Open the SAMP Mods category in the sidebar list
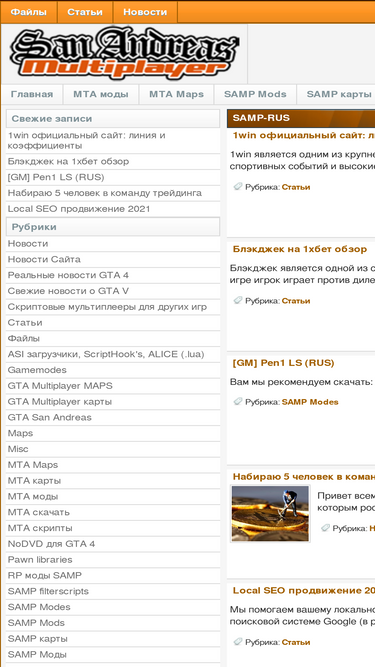Image resolution: width=375 pixels, height=667 pixels. (x=36, y=623)
